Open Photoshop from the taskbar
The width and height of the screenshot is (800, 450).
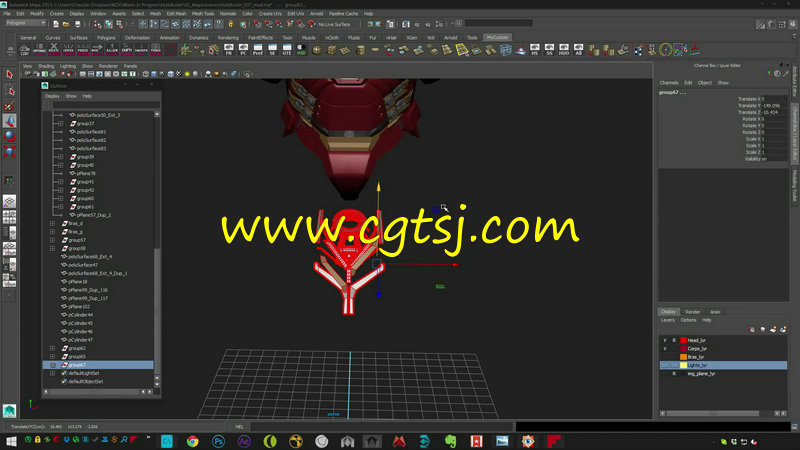click(x=218, y=441)
